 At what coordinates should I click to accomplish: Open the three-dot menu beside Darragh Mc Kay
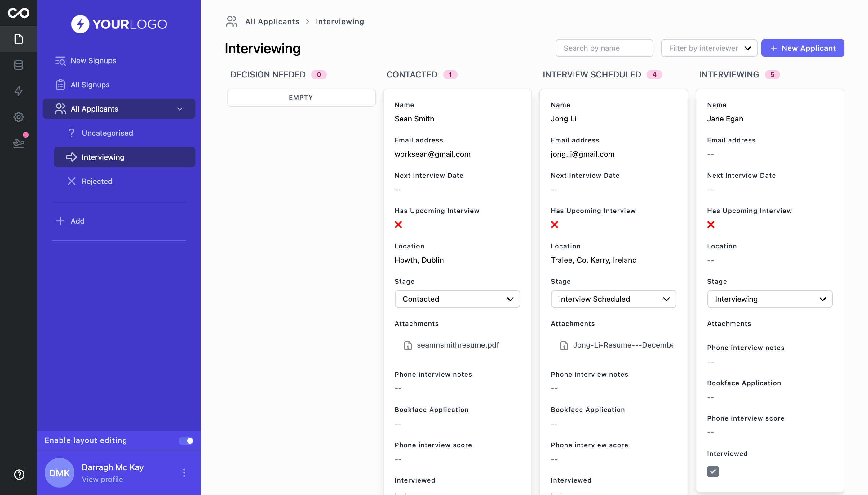[x=184, y=472]
